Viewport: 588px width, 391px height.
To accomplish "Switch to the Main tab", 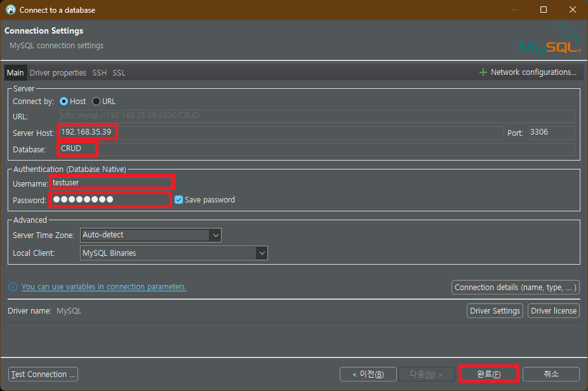I will (x=15, y=73).
